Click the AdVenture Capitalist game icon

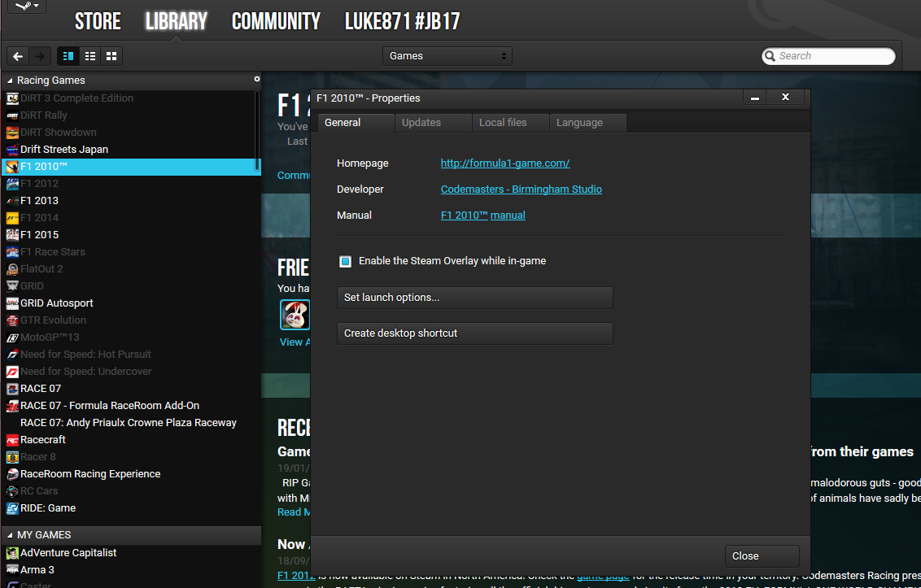12,553
